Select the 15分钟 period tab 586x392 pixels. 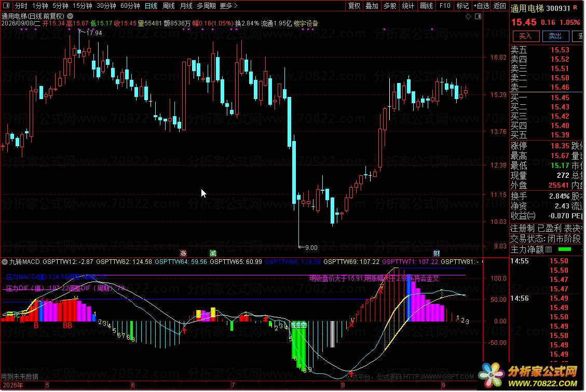tap(82, 6)
